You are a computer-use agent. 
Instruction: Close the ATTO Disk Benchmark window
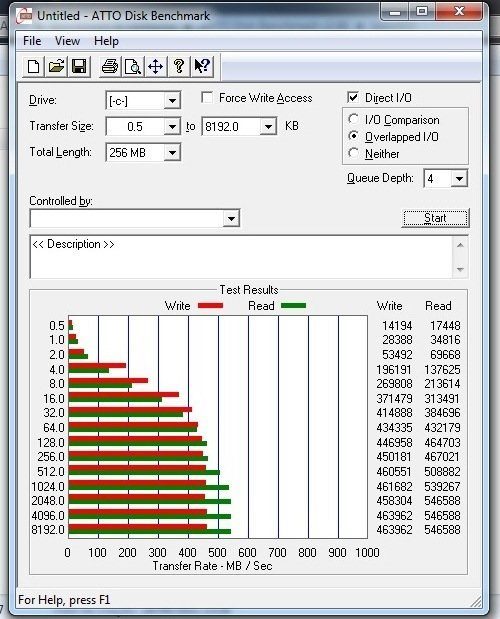(x=459, y=12)
